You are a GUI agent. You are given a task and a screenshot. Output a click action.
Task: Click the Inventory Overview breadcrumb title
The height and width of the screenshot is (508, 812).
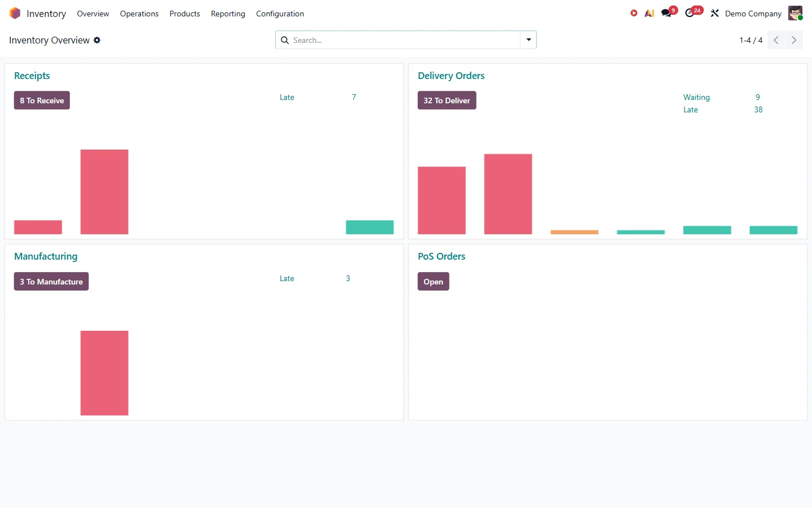[49, 40]
